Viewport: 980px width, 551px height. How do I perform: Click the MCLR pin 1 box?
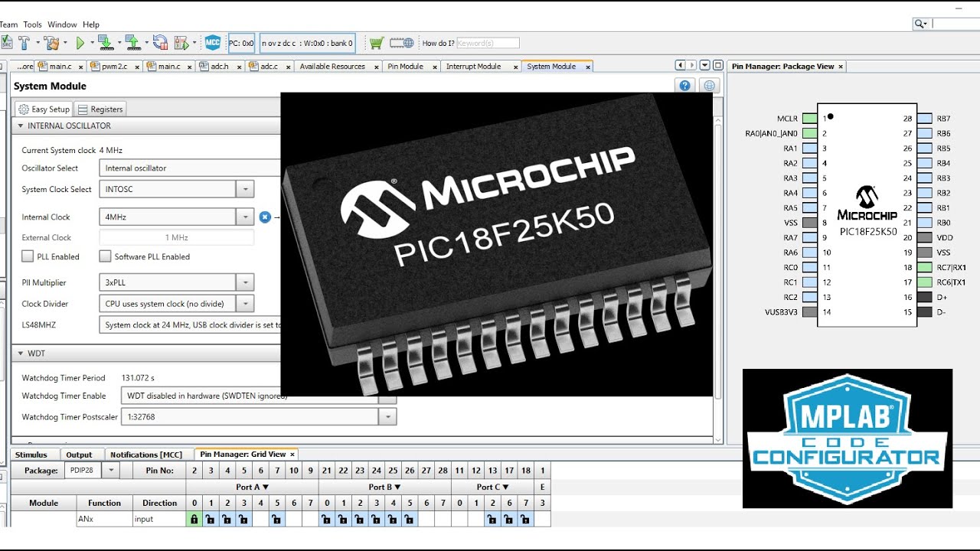click(x=809, y=119)
